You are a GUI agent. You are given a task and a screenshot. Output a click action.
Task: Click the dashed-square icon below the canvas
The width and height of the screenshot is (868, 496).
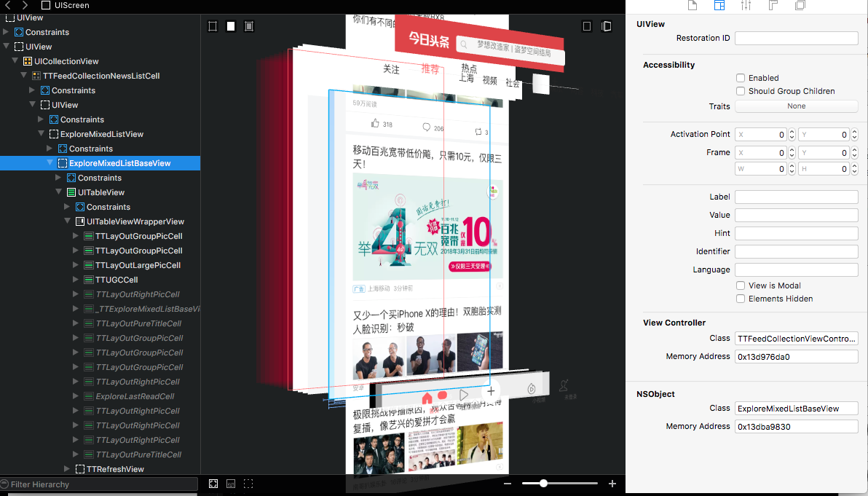248,484
